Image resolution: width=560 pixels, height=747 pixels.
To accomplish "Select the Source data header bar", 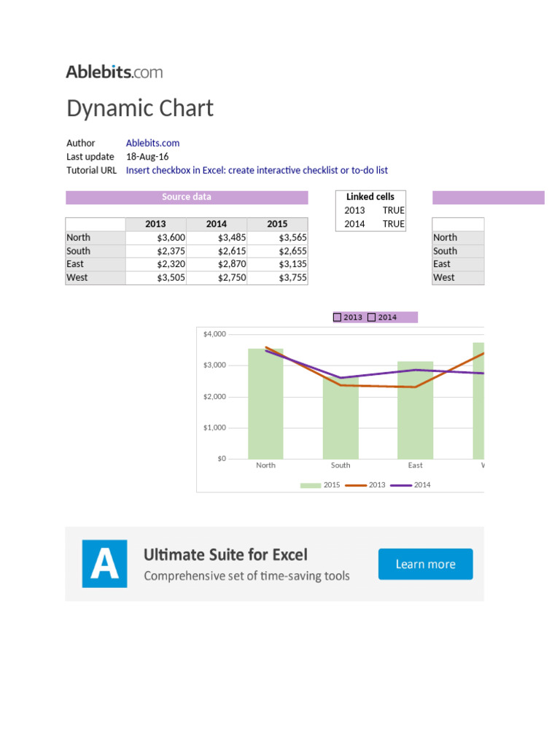I will tap(187, 197).
